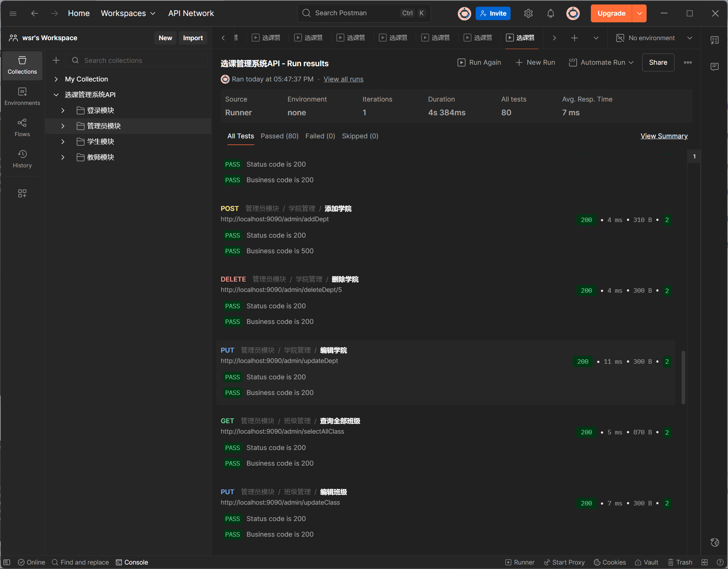Open the No environment dropdown
Image resolution: width=728 pixels, height=569 pixels.
pos(655,38)
